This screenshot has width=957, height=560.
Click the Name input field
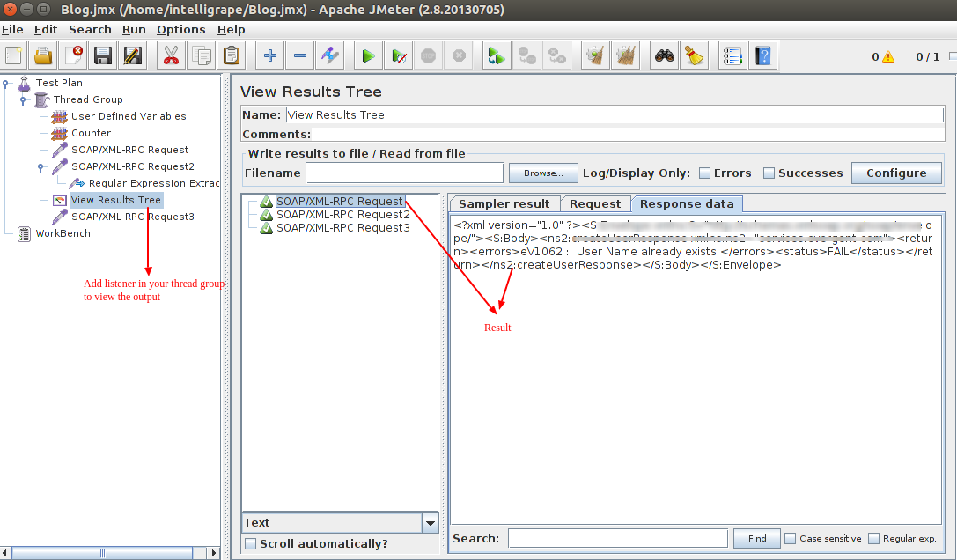point(615,114)
